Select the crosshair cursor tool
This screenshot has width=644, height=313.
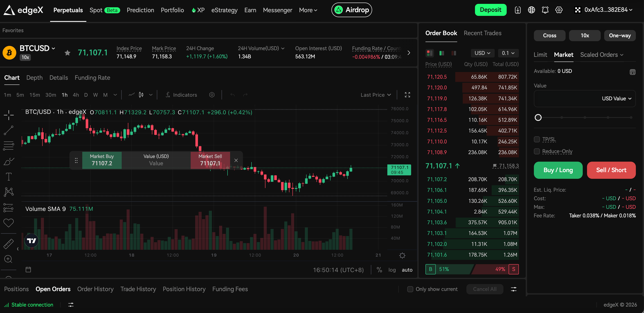[9, 115]
